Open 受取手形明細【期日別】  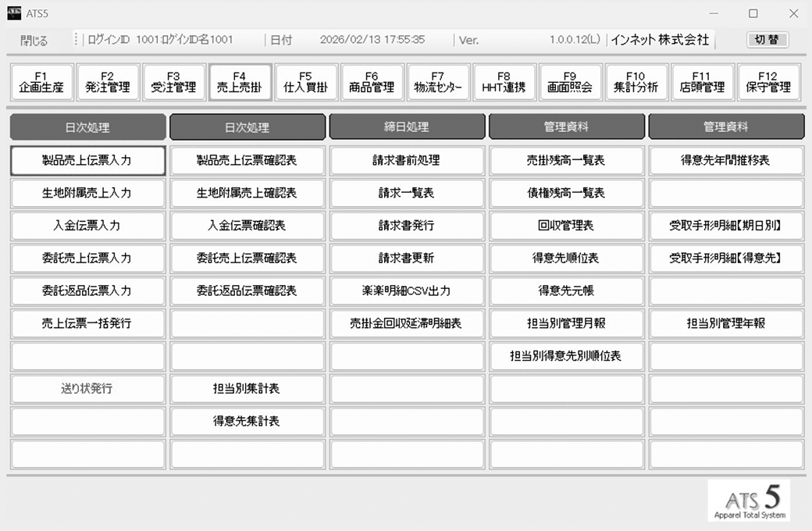click(x=726, y=226)
